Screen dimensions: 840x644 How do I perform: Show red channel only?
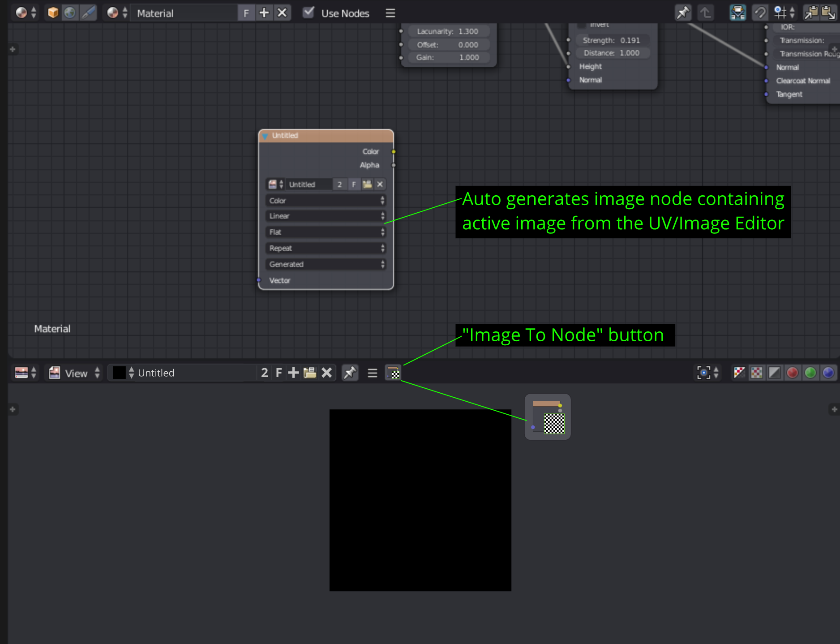click(x=793, y=373)
